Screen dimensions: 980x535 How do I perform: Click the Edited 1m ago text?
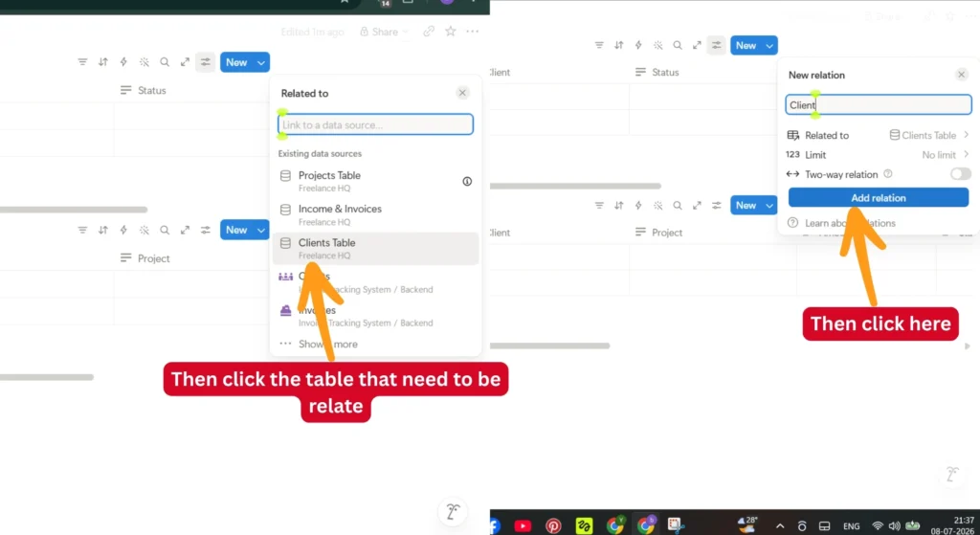click(312, 32)
